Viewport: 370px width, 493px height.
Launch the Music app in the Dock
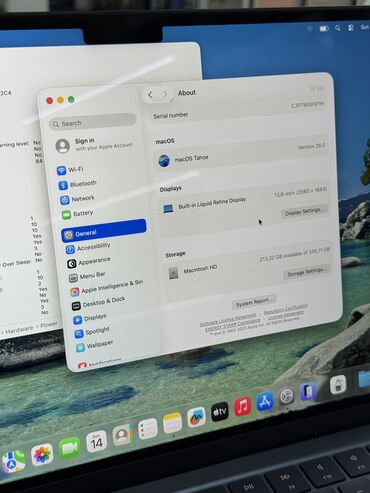pyautogui.click(x=243, y=406)
